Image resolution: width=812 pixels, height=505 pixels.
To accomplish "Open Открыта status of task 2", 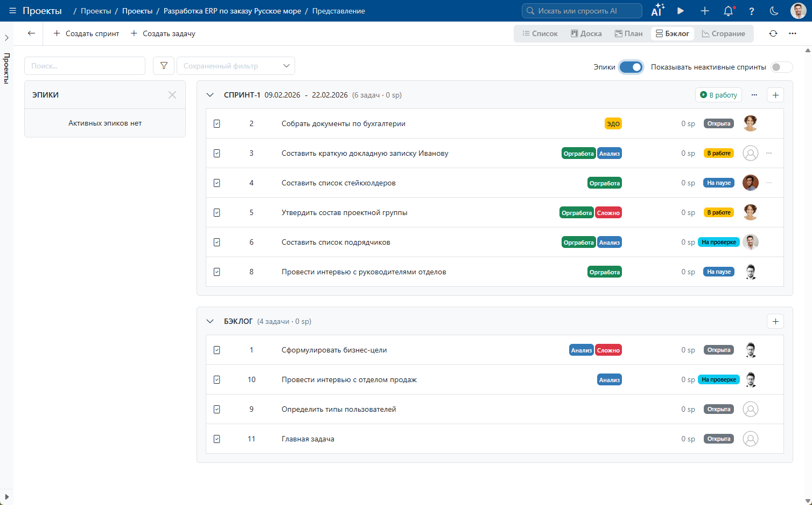I will pos(719,123).
